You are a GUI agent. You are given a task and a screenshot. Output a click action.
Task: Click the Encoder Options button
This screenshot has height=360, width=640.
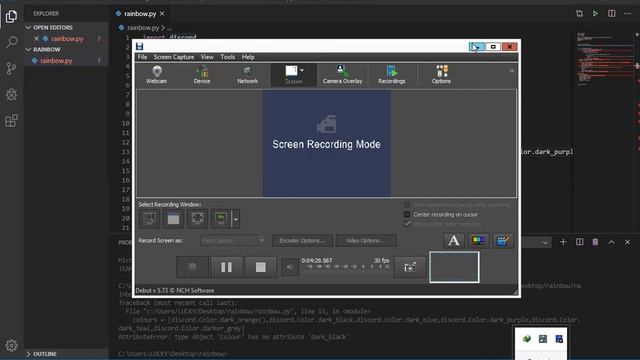coord(302,241)
